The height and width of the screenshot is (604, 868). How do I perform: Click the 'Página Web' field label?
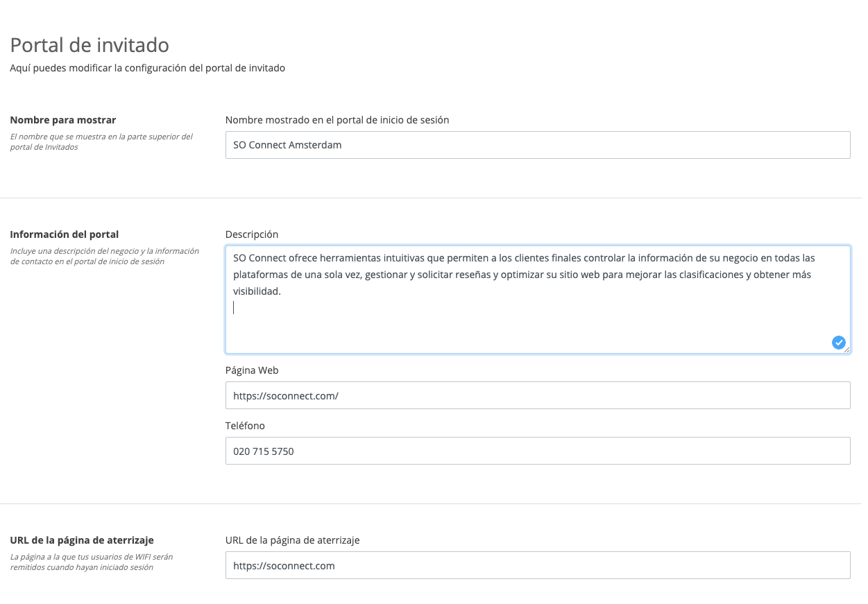click(252, 370)
